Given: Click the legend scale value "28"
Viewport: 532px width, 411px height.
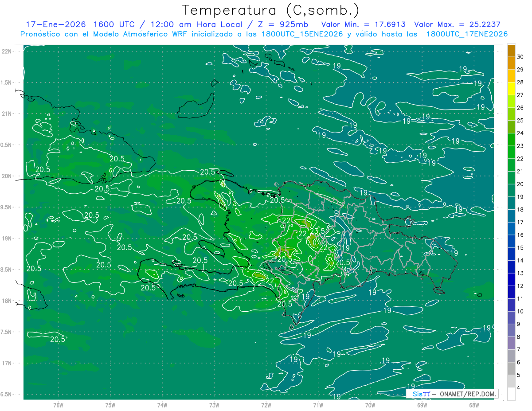Looking at the screenshot, I should [x=520, y=82].
